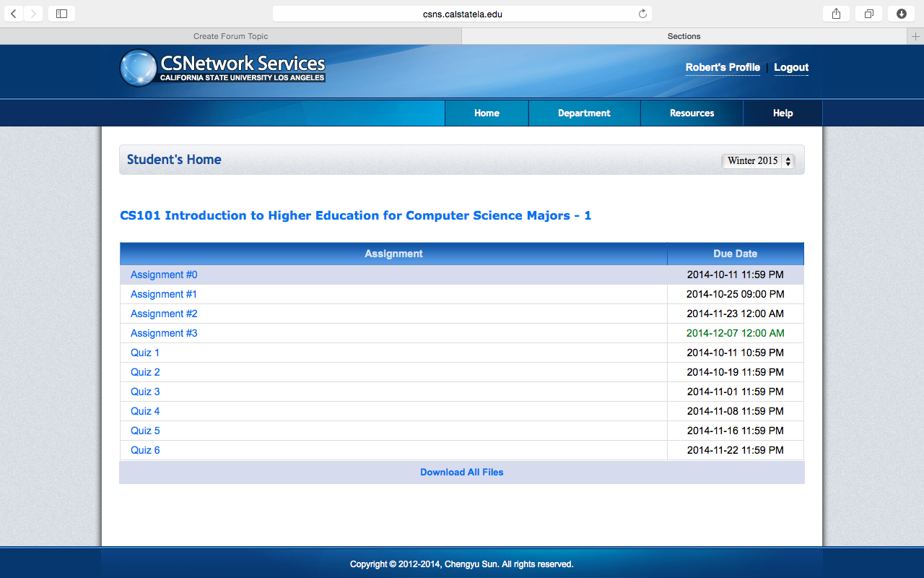
Task: Open the Department menu item
Action: coord(584,113)
